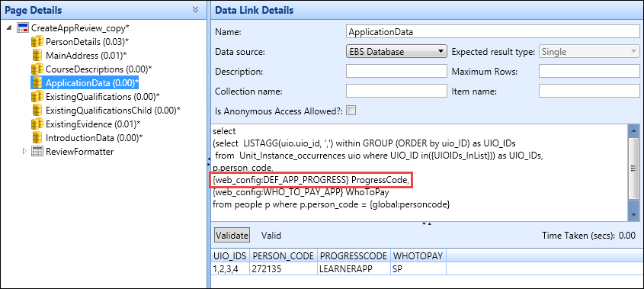Click the ExistingEvidence database icon
Image resolution: width=644 pixels, height=289 pixels.
pyautogui.click(x=37, y=124)
